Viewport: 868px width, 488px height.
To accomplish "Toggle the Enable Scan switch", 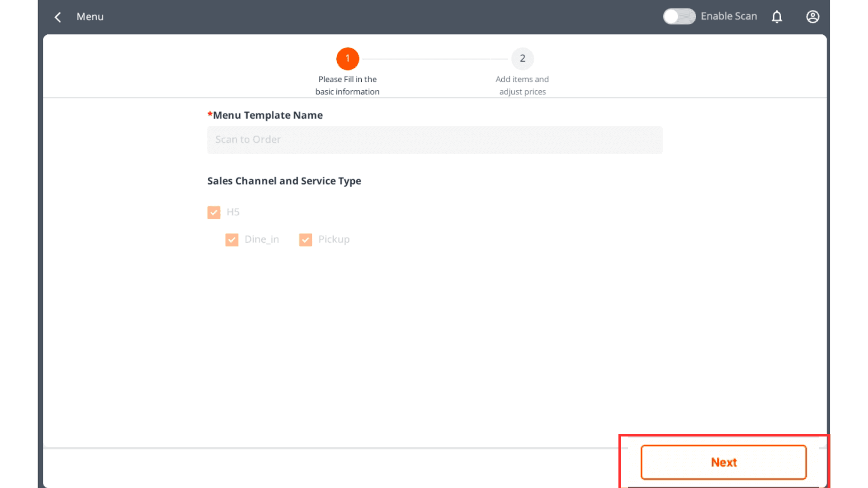I will click(679, 17).
